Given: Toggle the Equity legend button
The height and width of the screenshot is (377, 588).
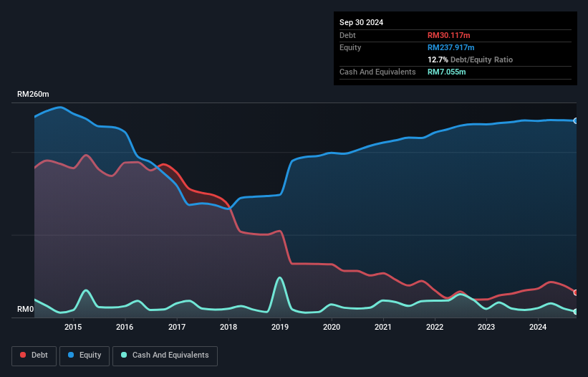Looking at the screenshot, I should point(85,355).
